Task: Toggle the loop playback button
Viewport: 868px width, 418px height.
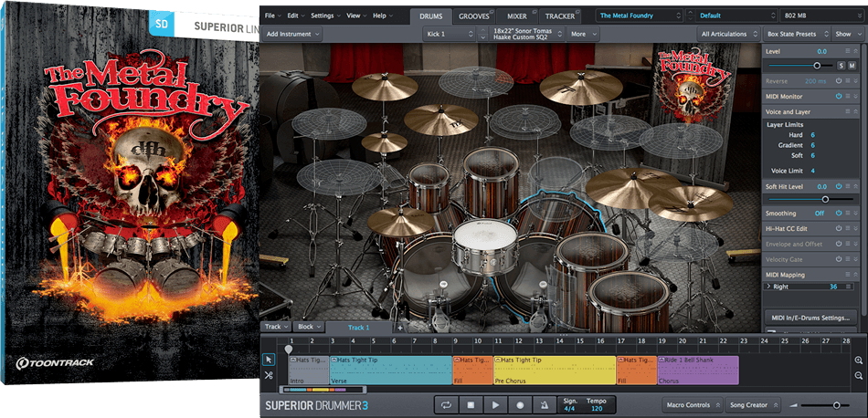Action: pyautogui.click(x=446, y=404)
